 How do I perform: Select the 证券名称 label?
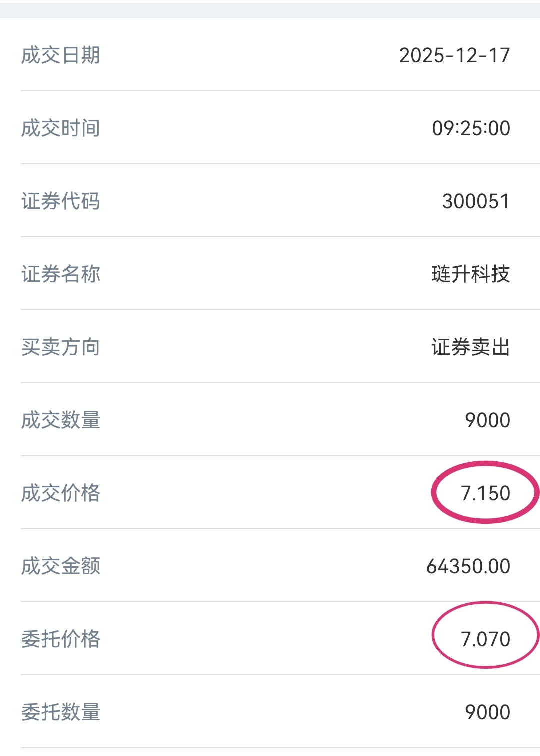pyautogui.click(x=60, y=274)
